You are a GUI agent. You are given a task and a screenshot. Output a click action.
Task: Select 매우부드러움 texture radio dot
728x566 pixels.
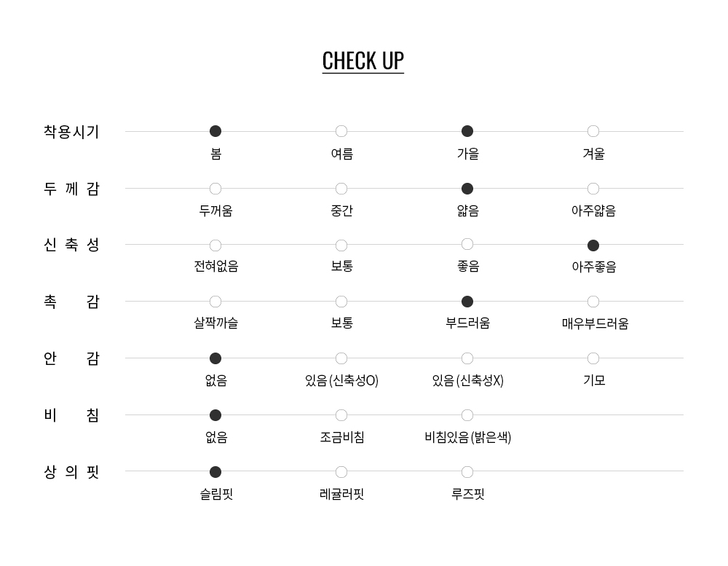point(593,302)
